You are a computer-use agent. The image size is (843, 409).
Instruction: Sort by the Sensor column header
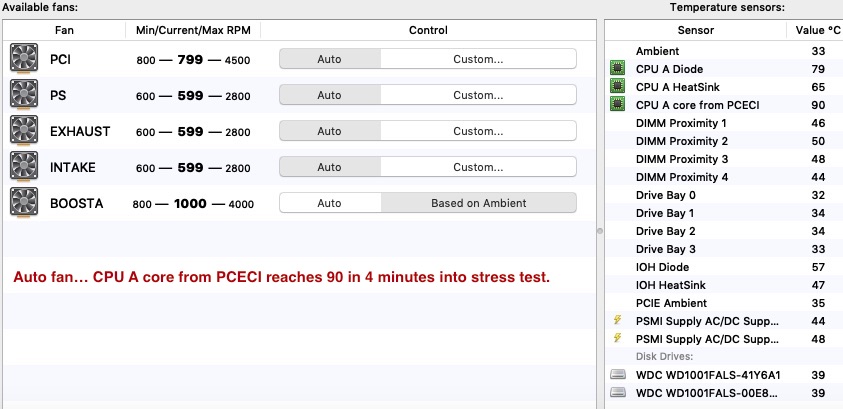695,31
